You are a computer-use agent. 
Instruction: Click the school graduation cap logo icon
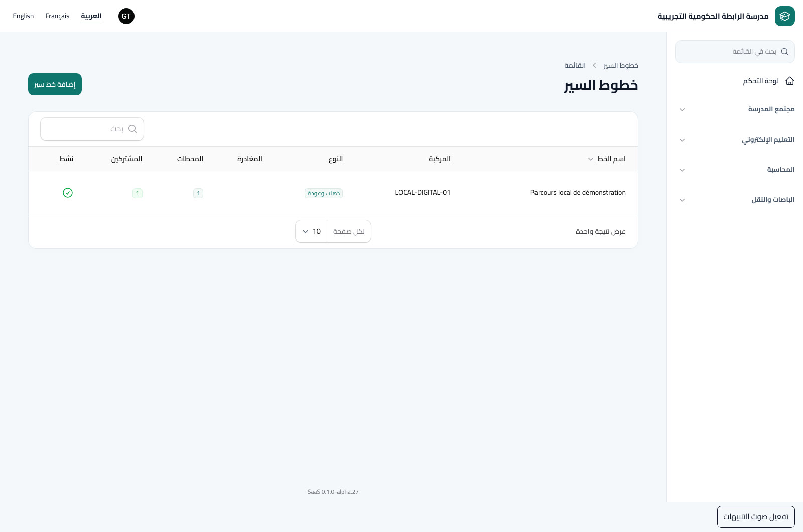pyautogui.click(x=785, y=16)
